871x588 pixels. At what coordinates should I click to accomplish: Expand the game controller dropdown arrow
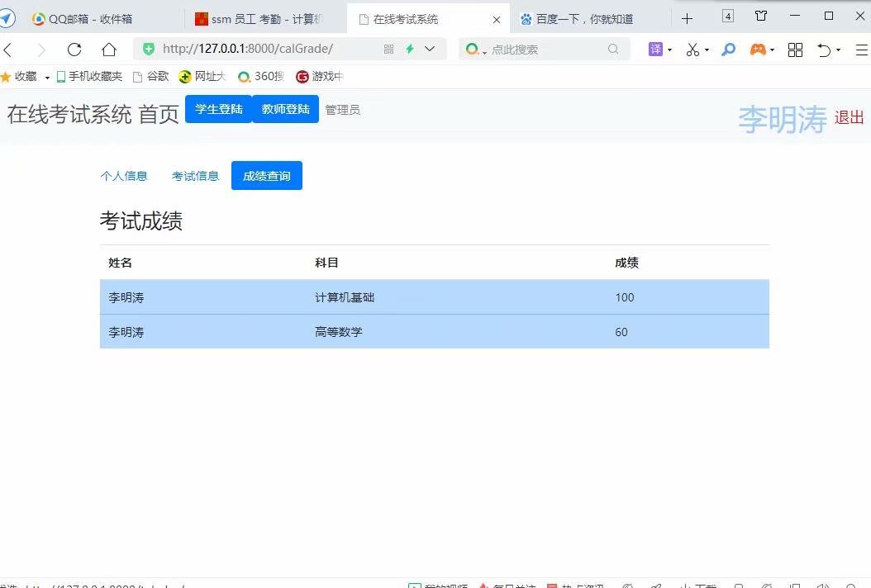(x=773, y=50)
